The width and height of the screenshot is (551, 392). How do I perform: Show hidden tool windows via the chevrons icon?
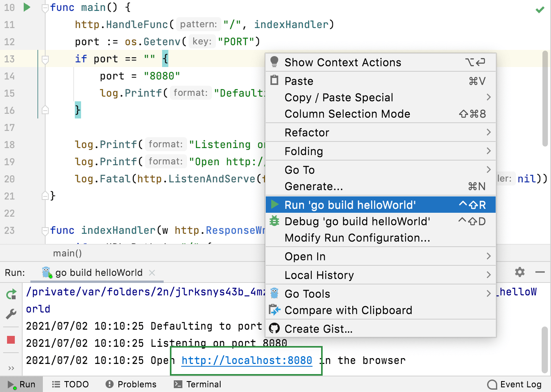(11, 368)
